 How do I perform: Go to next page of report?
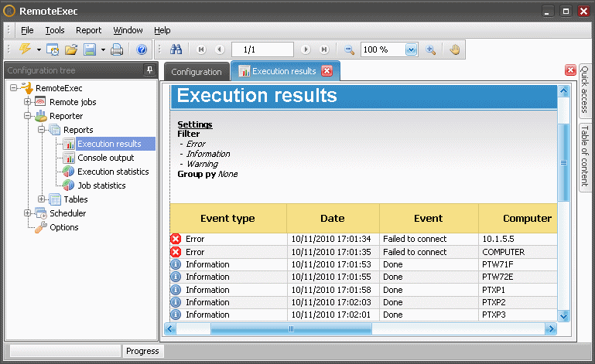pyautogui.click(x=305, y=49)
